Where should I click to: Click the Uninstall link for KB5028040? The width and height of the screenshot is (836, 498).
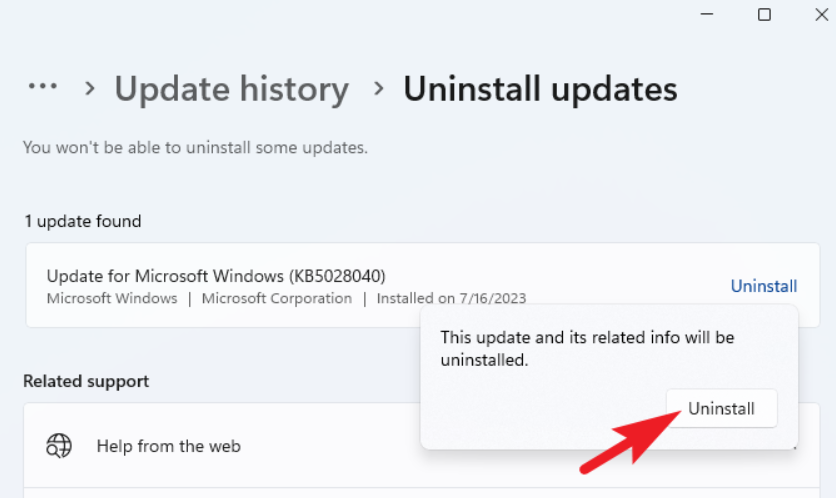coord(763,286)
